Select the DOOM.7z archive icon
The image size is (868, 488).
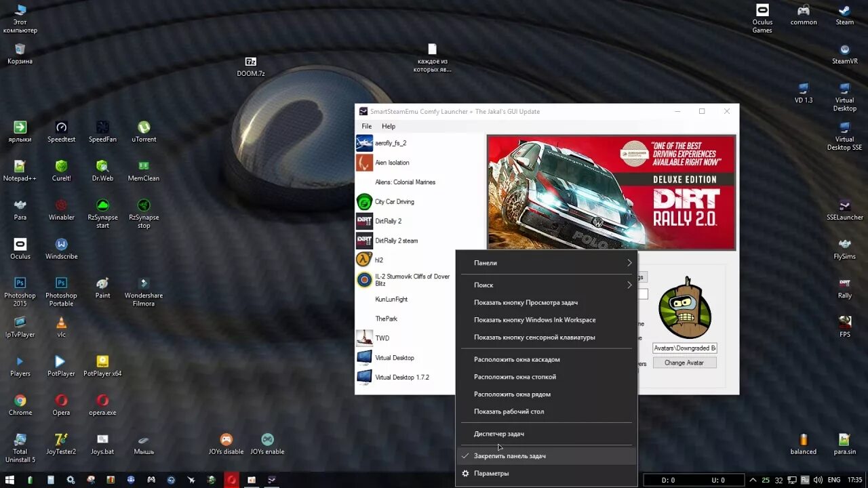[x=251, y=66]
